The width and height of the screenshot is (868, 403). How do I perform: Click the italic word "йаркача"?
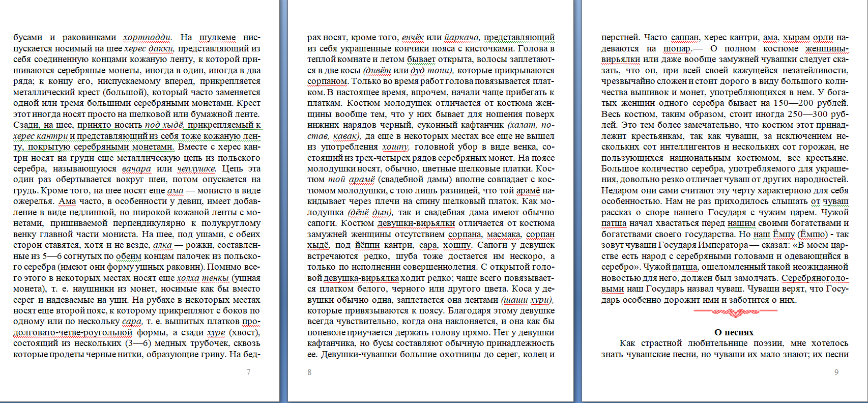tap(462, 37)
